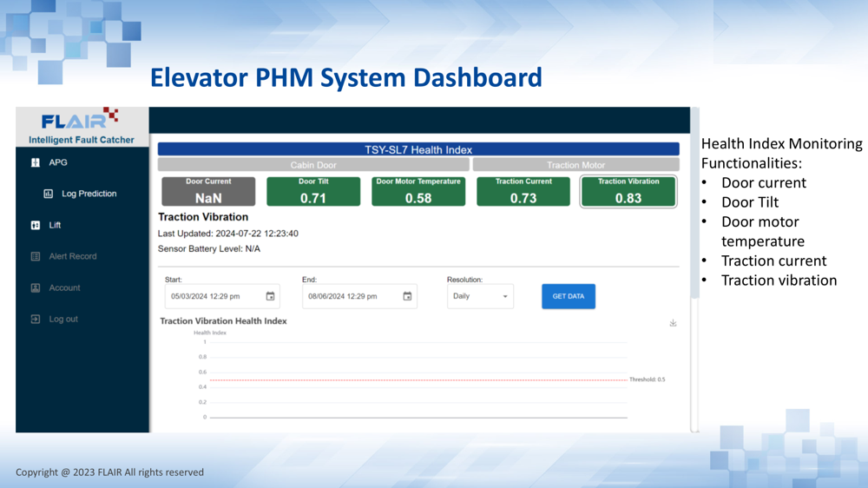Viewport: 868px width, 488px height.
Task: Click the dashboard vertical scrollbar
Action: pyautogui.click(x=694, y=217)
